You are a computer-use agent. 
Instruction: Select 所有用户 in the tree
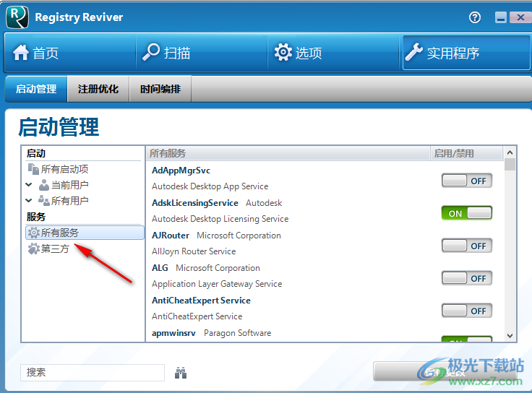pos(70,201)
